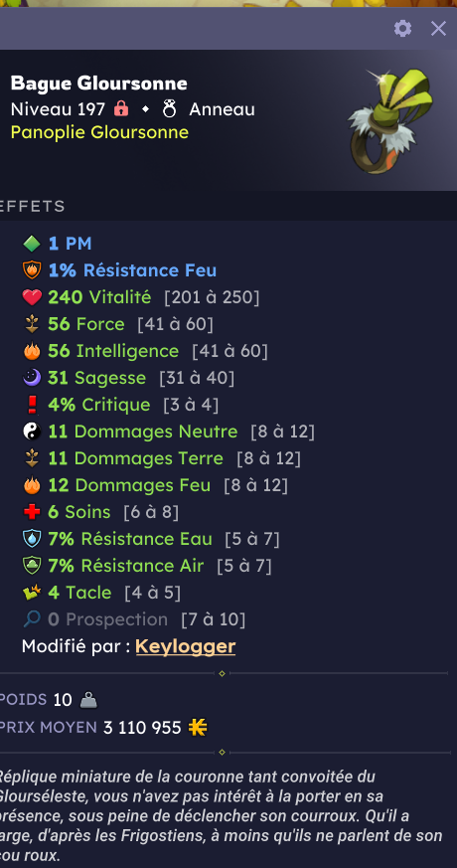This screenshot has width=457, height=868.
Task: Open the settings gear icon
Action: click(402, 28)
